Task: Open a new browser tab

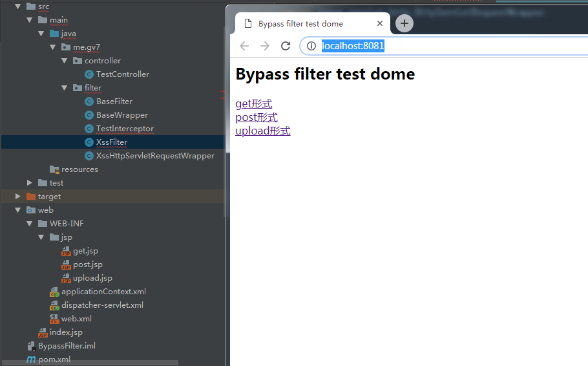Action: pos(404,24)
